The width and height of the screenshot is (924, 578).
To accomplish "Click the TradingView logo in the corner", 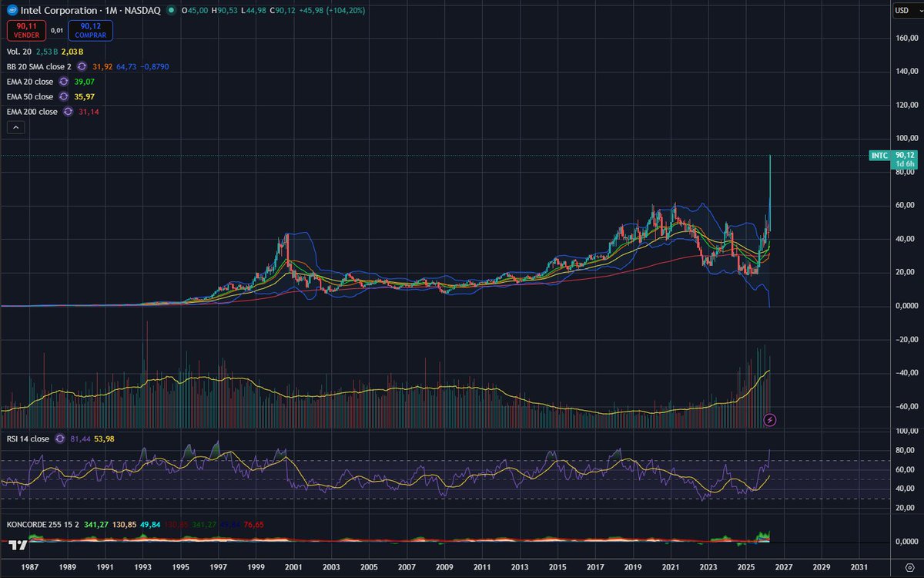I will pyautogui.click(x=19, y=546).
